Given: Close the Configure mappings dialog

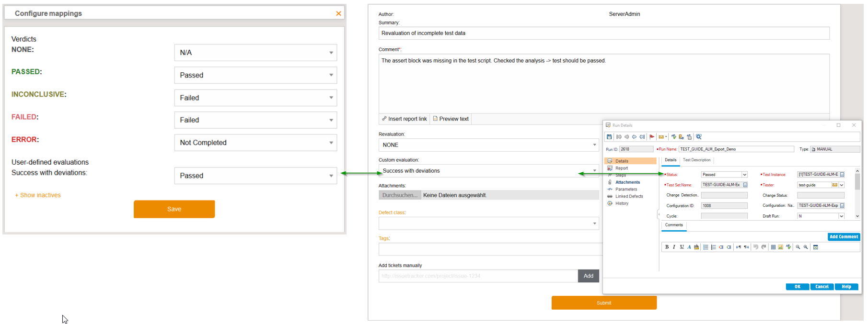Looking at the screenshot, I should (x=338, y=13).
